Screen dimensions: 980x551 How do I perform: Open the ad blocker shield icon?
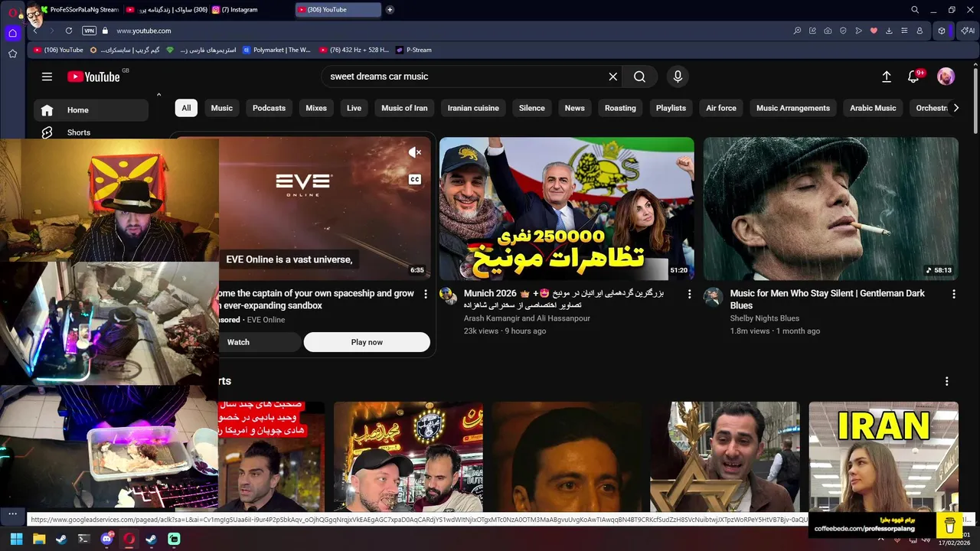(x=843, y=31)
